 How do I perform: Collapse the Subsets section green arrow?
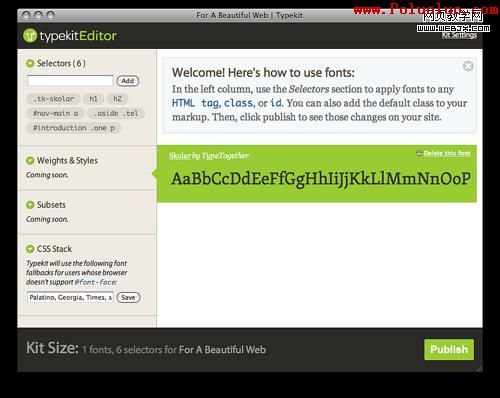pos(30,205)
